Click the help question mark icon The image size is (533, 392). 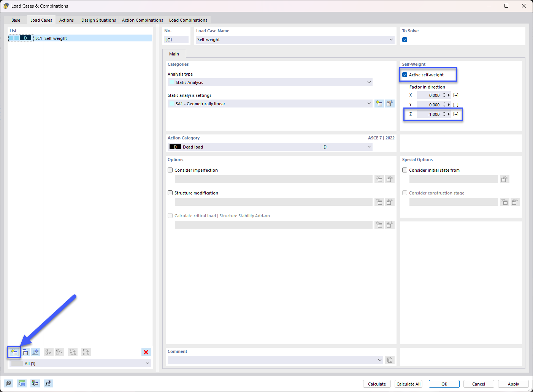point(8,383)
